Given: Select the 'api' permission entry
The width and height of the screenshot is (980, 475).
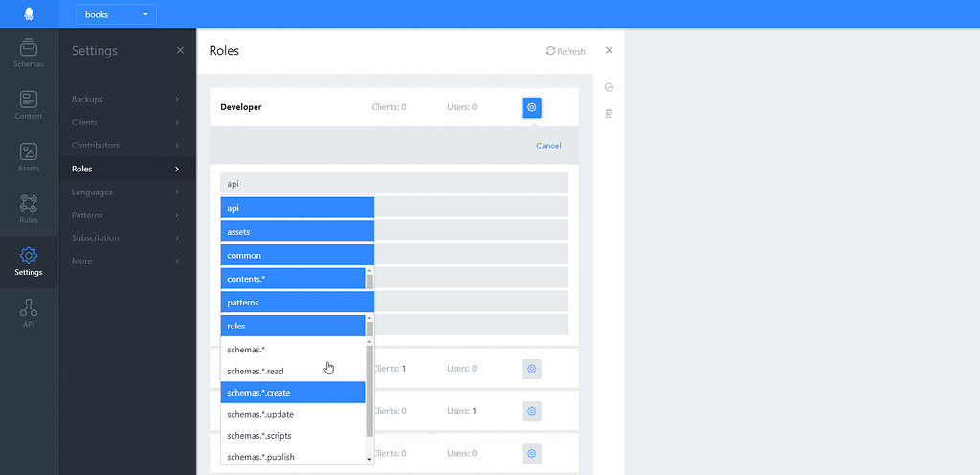Looking at the screenshot, I should point(297,208).
